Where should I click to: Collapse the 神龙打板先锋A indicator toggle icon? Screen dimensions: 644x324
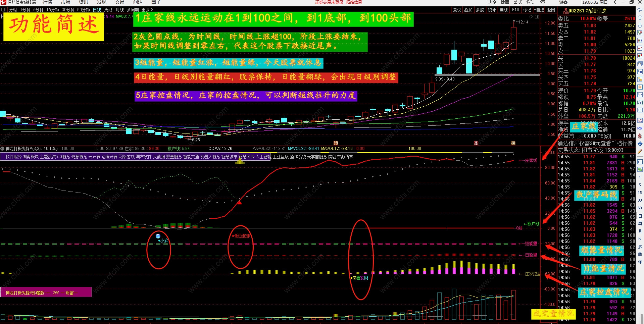coord(3,149)
